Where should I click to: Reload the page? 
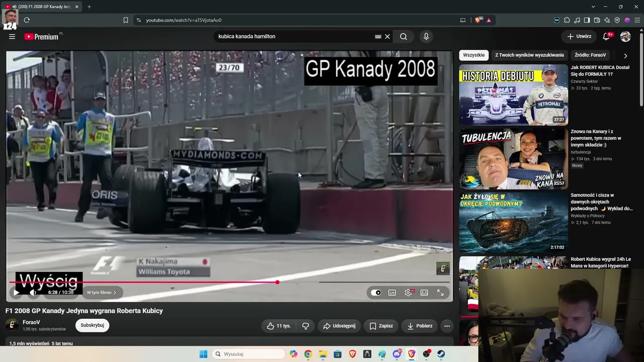click(x=27, y=20)
